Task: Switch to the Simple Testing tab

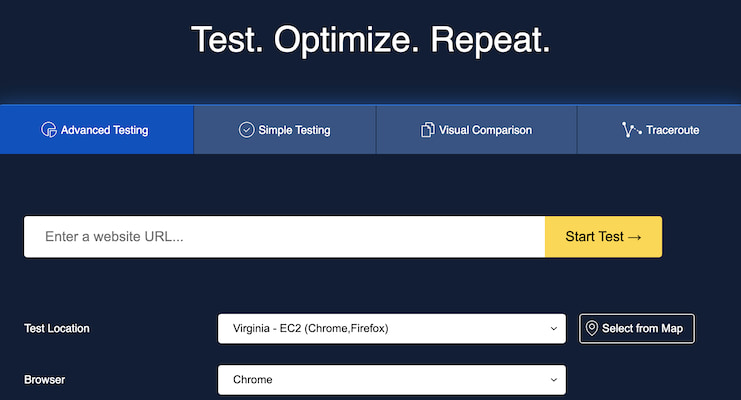Action: [x=285, y=130]
